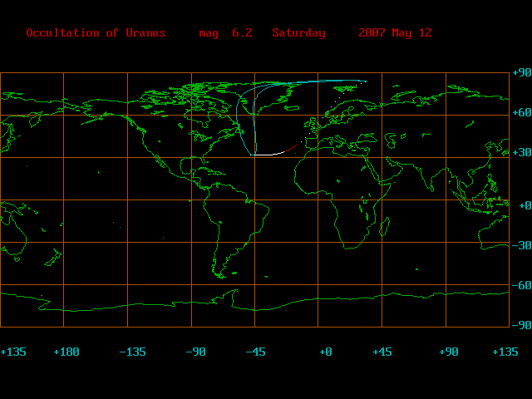Screen dimensions: 532x399
Task: Click the +0 latitude label at right
Action: click(x=525, y=205)
